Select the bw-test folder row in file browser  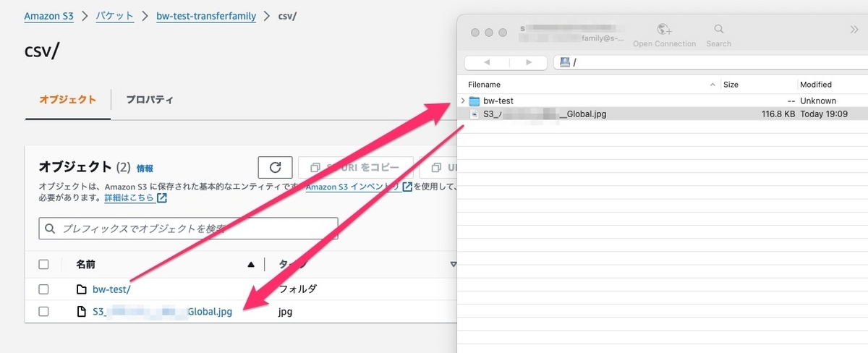coord(663,101)
